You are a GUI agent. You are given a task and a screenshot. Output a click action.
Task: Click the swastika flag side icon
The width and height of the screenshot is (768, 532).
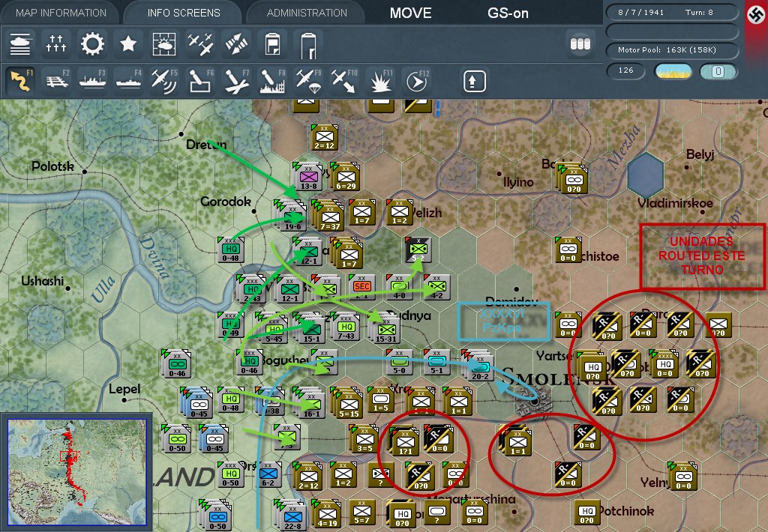coord(757,15)
